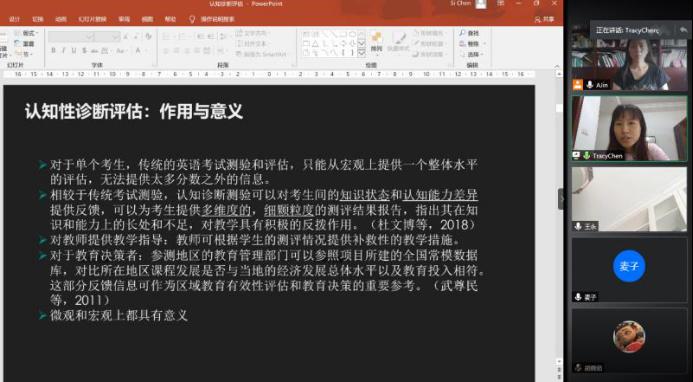Screen dimensions: 693x382
Task: Toggle Underline formatting
Action: [x=73, y=51]
